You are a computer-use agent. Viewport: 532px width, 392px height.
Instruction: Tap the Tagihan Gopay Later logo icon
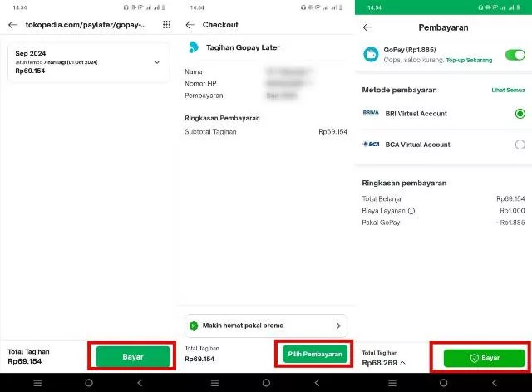pyautogui.click(x=194, y=47)
